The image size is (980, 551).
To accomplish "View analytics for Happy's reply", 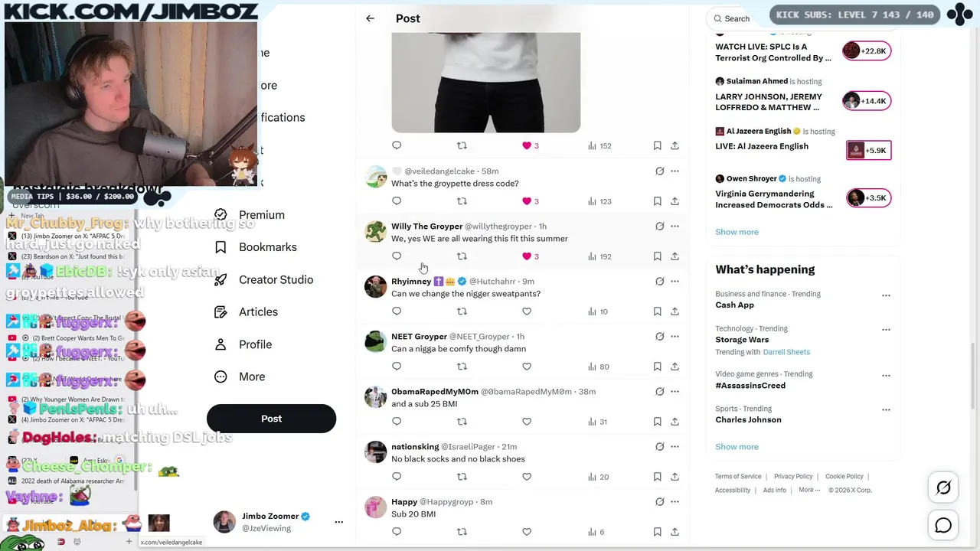I will 596,532.
